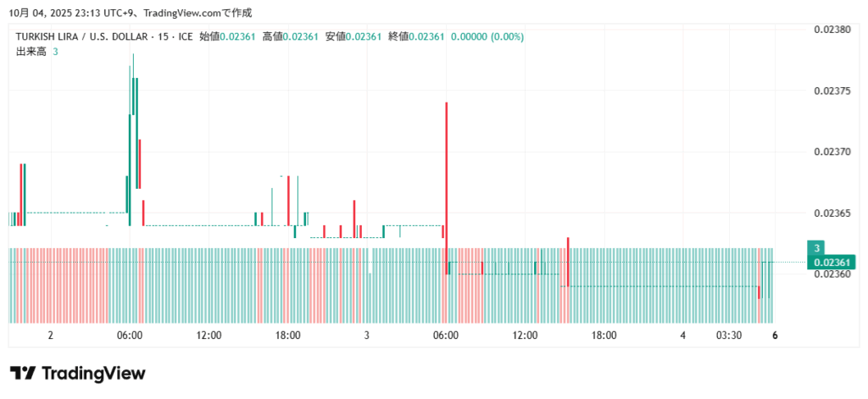Click the chart creation date caption at top
868x399 pixels.
click(130, 13)
